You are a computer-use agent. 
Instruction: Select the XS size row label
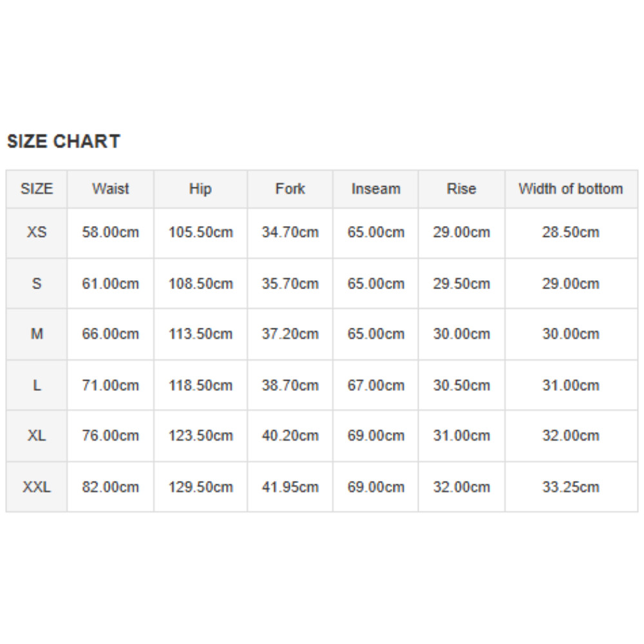(37, 232)
